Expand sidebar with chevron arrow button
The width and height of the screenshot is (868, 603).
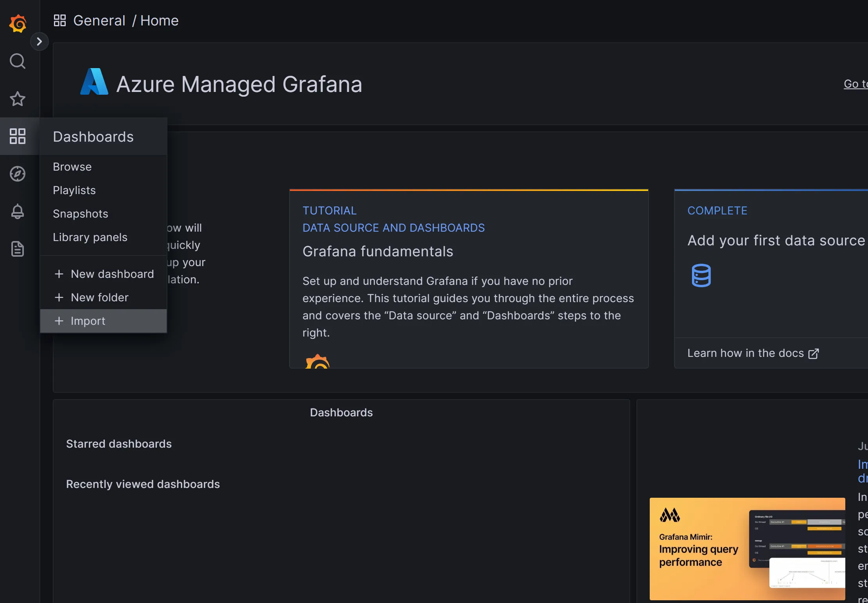click(x=39, y=41)
